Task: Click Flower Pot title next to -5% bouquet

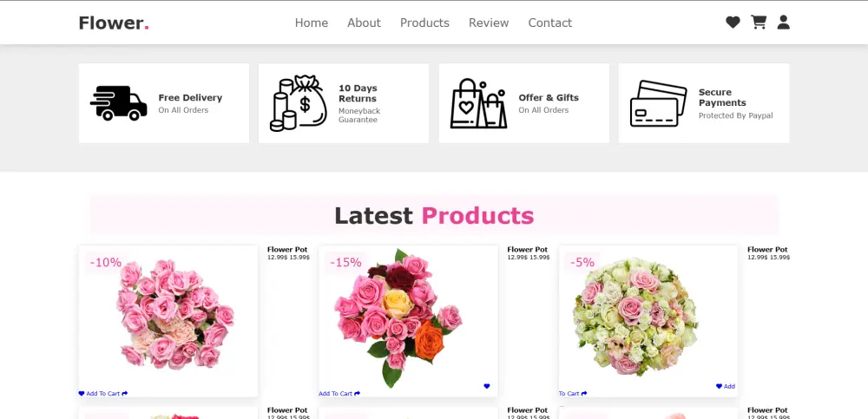Action: pos(768,250)
